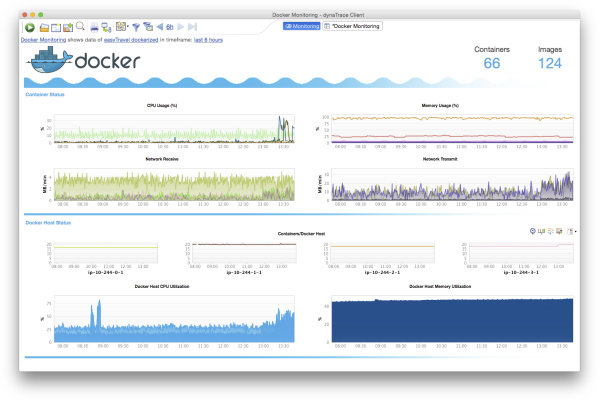This screenshot has height=401, width=599.
Task: Click the Images count 124
Action: click(550, 63)
